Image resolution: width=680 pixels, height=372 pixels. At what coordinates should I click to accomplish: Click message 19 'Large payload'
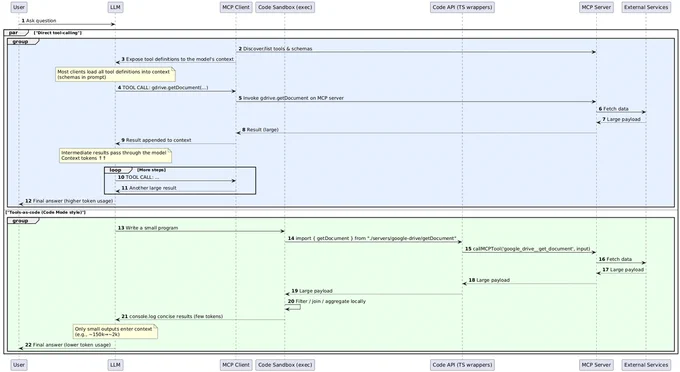tap(312, 291)
